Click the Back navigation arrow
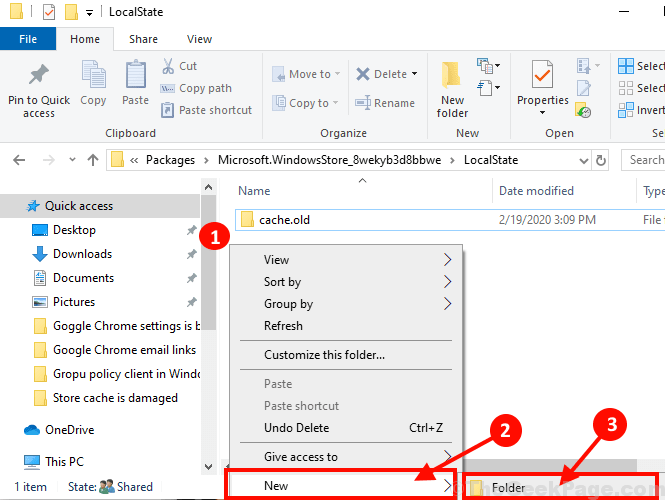This screenshot has width=665, height=500. (x=19, y=160)
